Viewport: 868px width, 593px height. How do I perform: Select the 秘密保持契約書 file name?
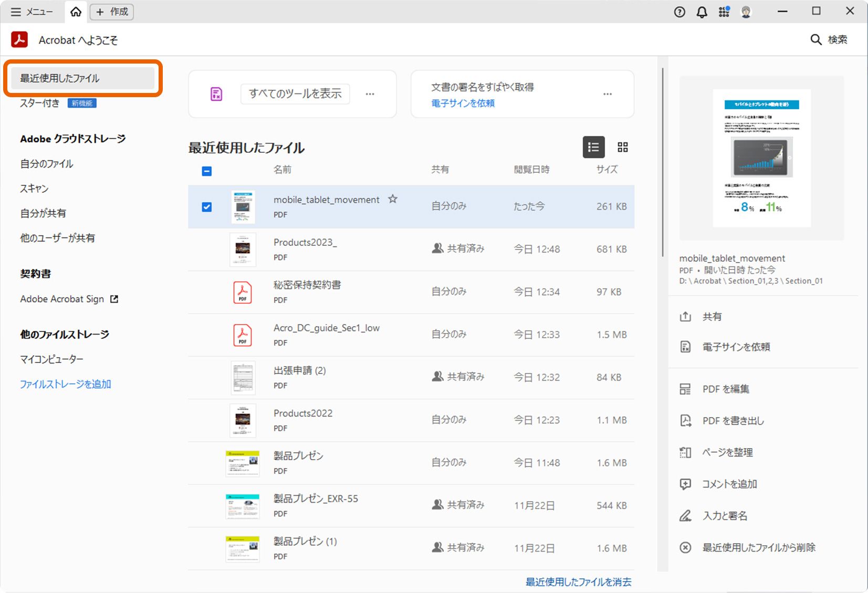(x=307, y=285)
